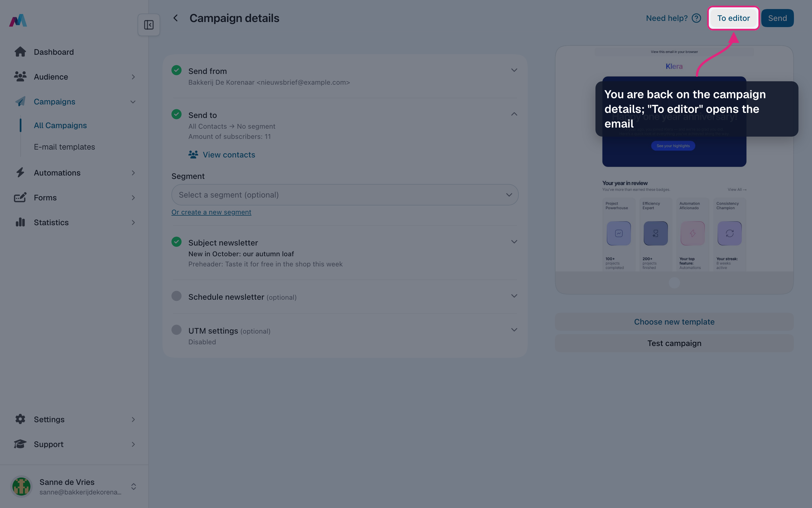Click the Audience people icon
The height and width of the screenshot is (508, 812).
(x=20, y=76)
